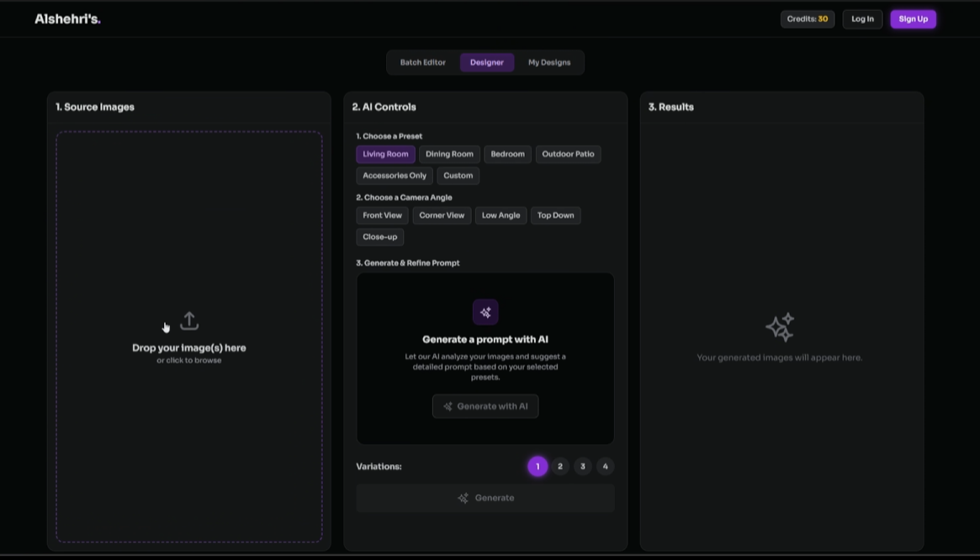Choose the Bedroom preset
Viewport: 980px width, 560px height.
tap(507, 154)
